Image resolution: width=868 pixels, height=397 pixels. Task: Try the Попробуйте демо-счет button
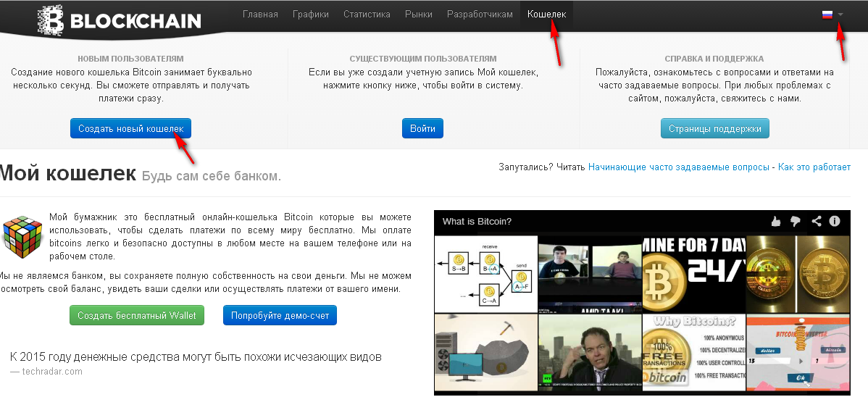pyautogui.click(x=280, y=315)
